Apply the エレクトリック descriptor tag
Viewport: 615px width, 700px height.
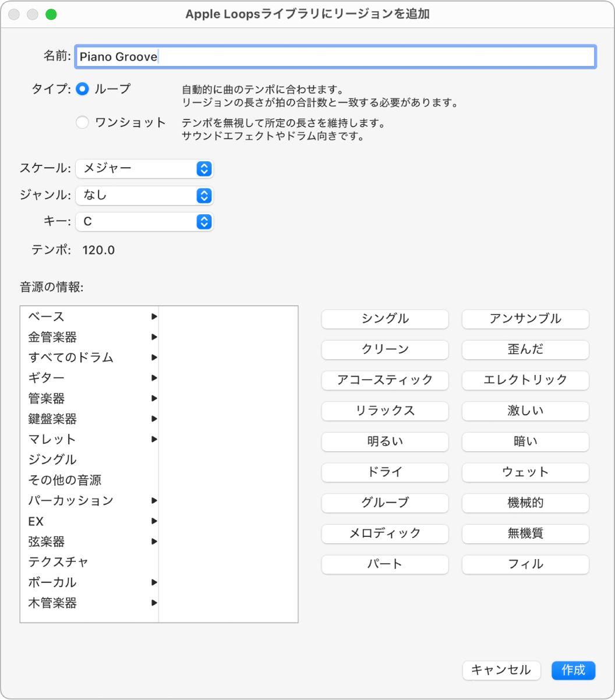[x=525, y=380]
